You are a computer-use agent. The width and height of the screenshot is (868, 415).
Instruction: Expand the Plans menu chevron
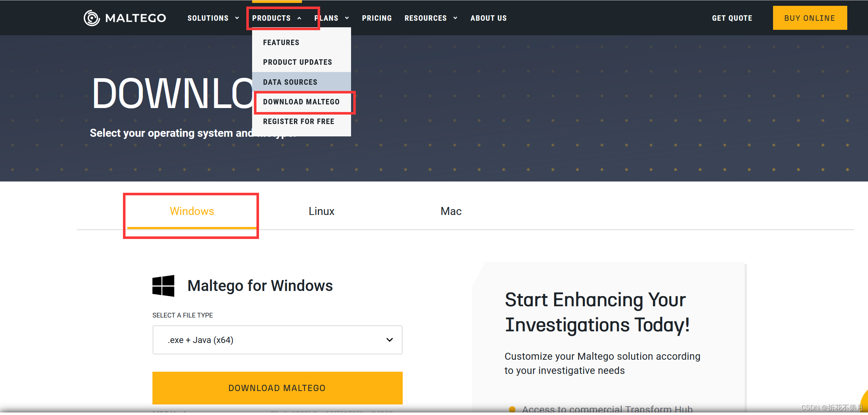click(x=347, y=18)
